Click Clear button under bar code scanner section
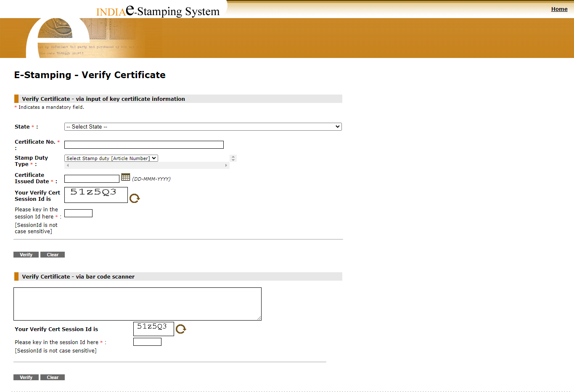The height and width of the screenshot is (392, 574). [x=53, y=377]
